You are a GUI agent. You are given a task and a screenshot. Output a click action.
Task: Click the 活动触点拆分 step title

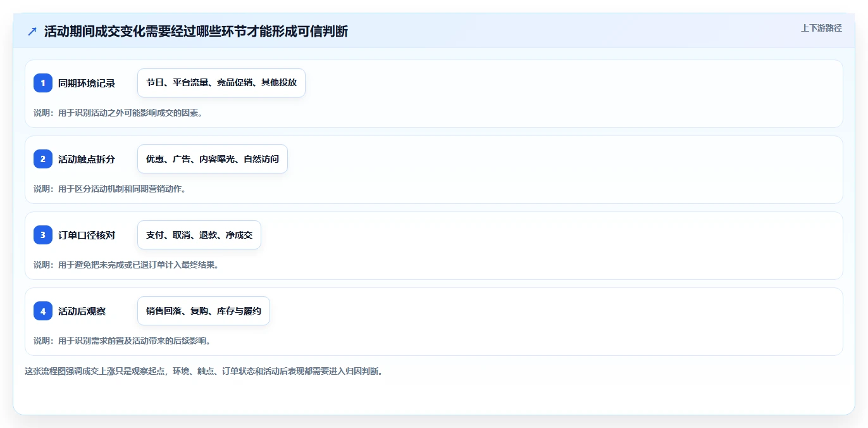click(87, 159)
